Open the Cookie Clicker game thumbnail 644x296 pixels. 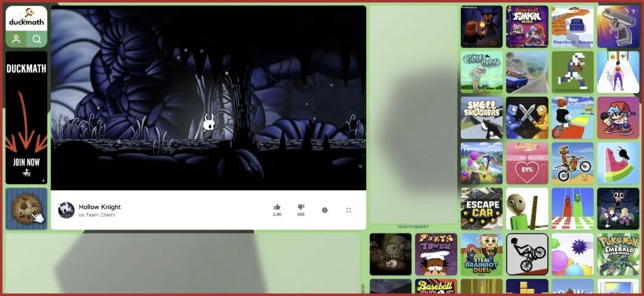coord(26,209)
